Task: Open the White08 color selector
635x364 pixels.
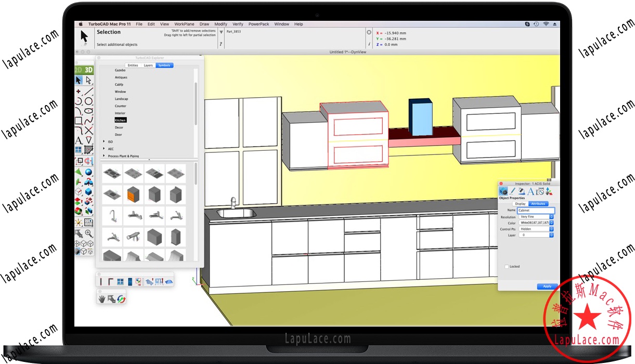Action: click(535, 223)
